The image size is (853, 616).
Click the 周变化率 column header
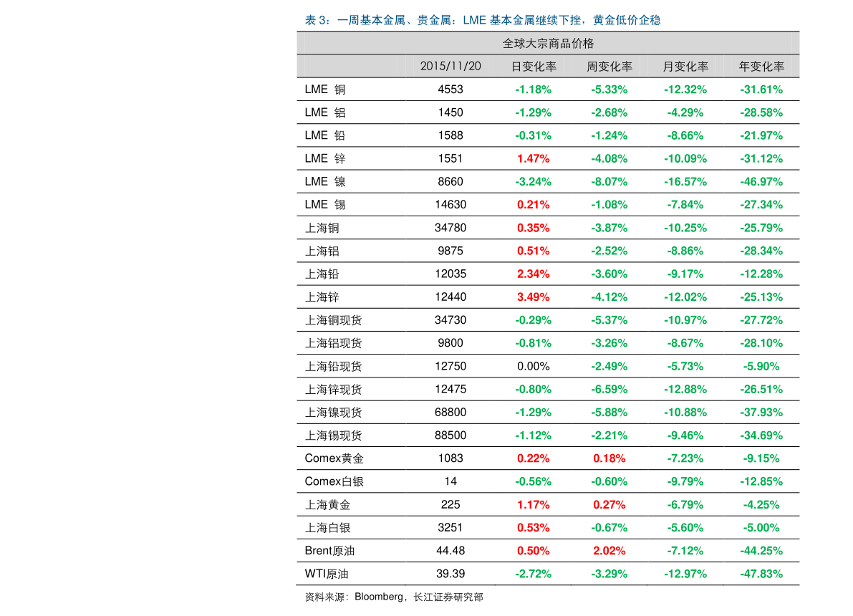pyautogui.click(x=609, y=67)
